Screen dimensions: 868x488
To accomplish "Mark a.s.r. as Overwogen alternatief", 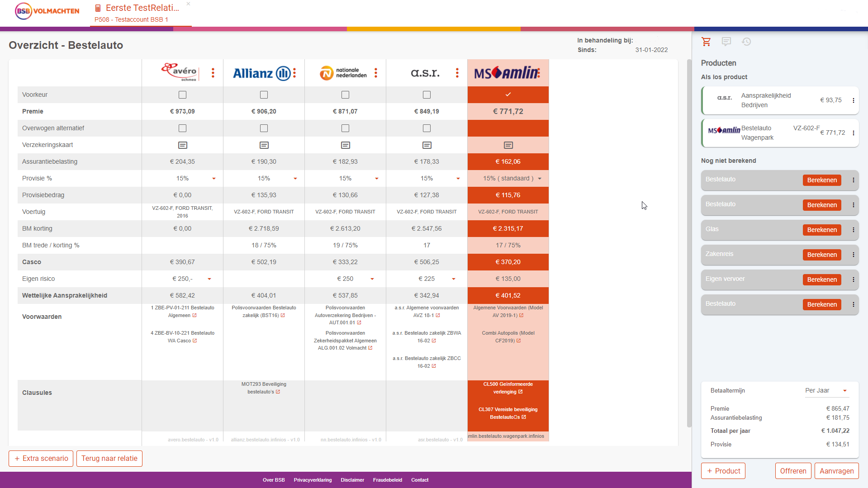I will click(x=427, y=128).
